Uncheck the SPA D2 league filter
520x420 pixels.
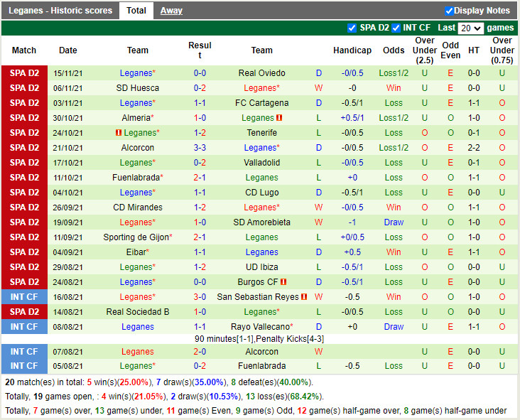(x=352, y=28)
